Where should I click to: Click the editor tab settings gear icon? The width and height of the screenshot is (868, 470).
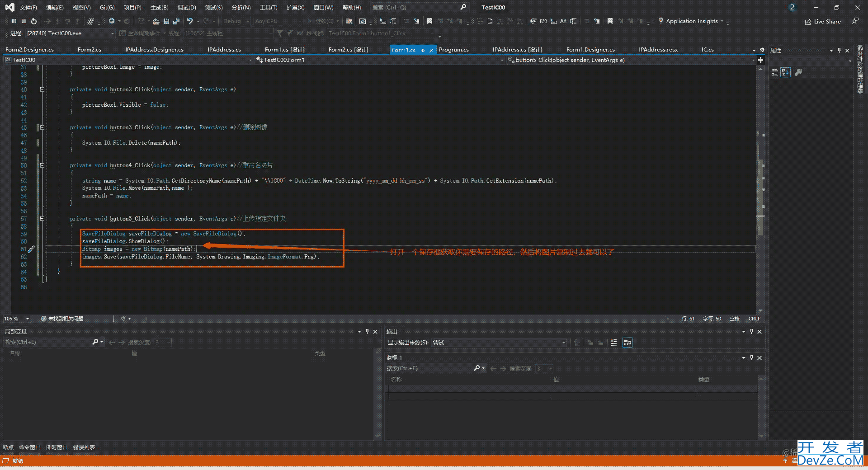point(762,50)
